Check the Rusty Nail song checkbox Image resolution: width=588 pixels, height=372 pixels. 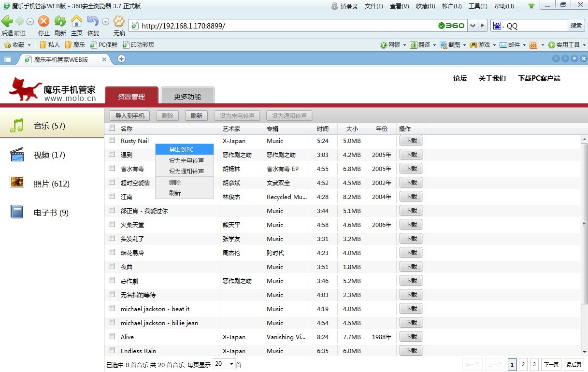tap(112, 140)
